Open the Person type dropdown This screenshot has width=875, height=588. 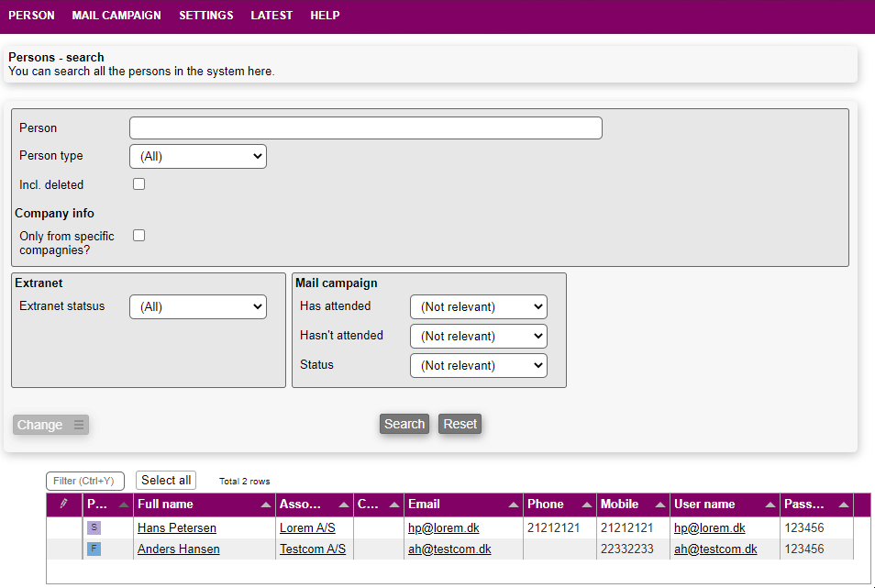pyautogui.click(x=198, y=156)
